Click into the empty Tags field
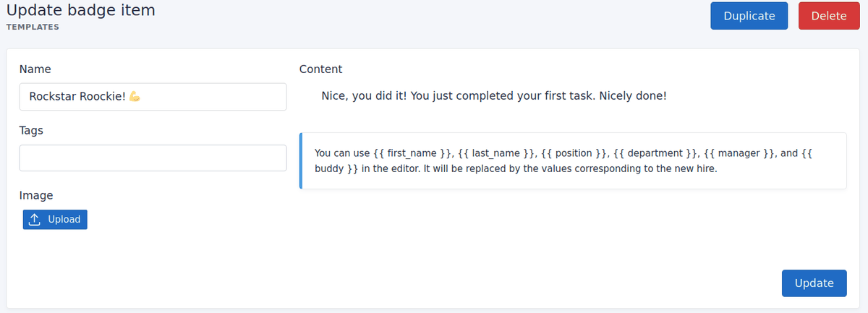 (x=153, y=158)
